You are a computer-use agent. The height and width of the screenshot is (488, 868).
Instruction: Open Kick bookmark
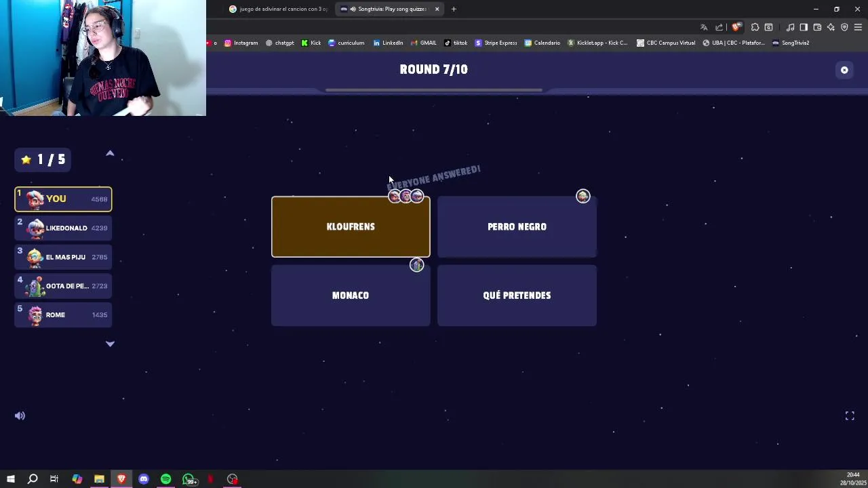click(311, 43)
